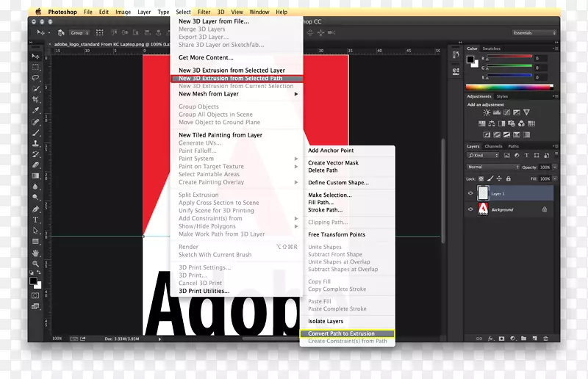Click the foreground color swatch in toolbox
Screen dimensions: 588x379
(x=33, y=281)
